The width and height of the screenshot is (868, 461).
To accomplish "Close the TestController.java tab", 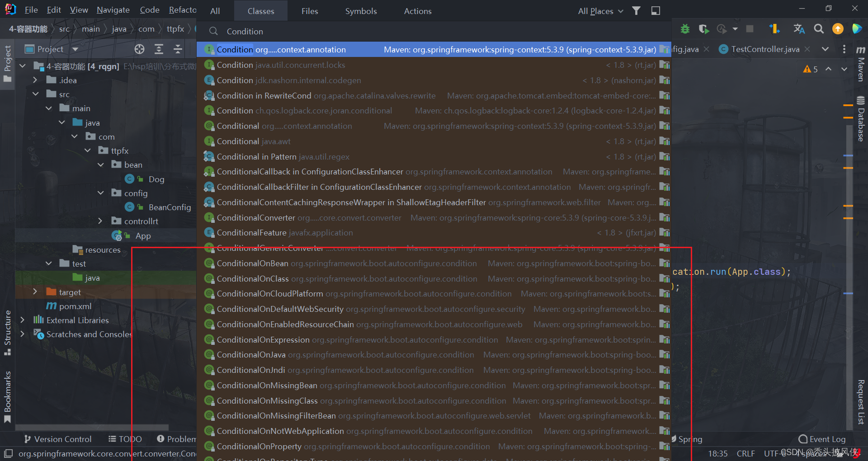I will click(807, 49).
